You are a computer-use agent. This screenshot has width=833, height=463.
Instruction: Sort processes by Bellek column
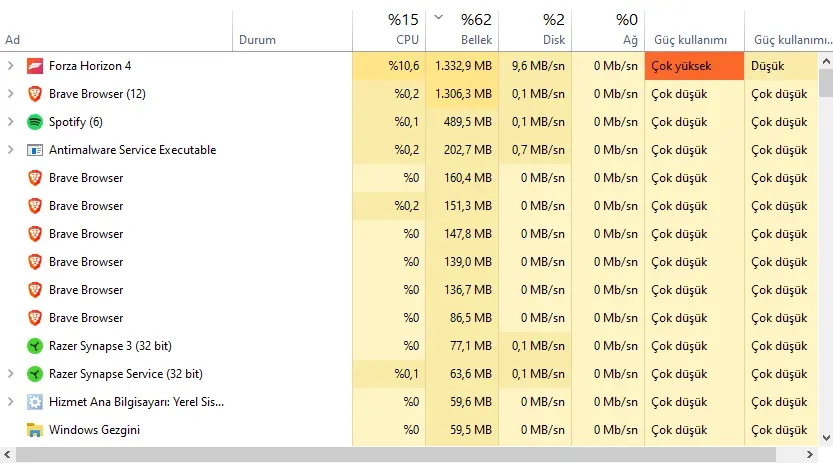click(x=462, y=31)
